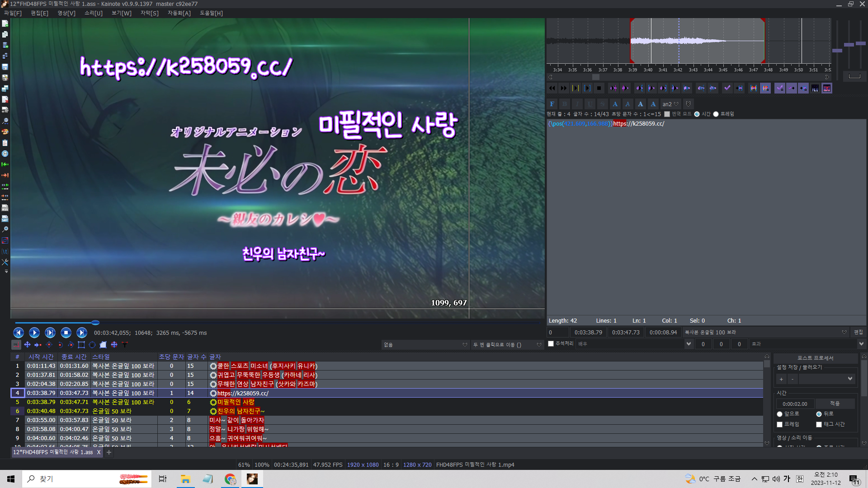Select the position move cross tool
This screenshot has height=488, width=868.
[27, 345]
